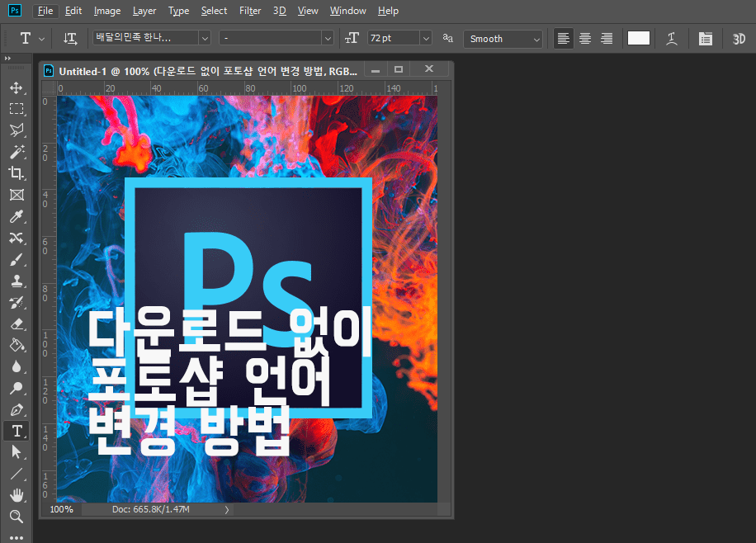
Task: Select the Line tool
Action: [x=17, y=474]
